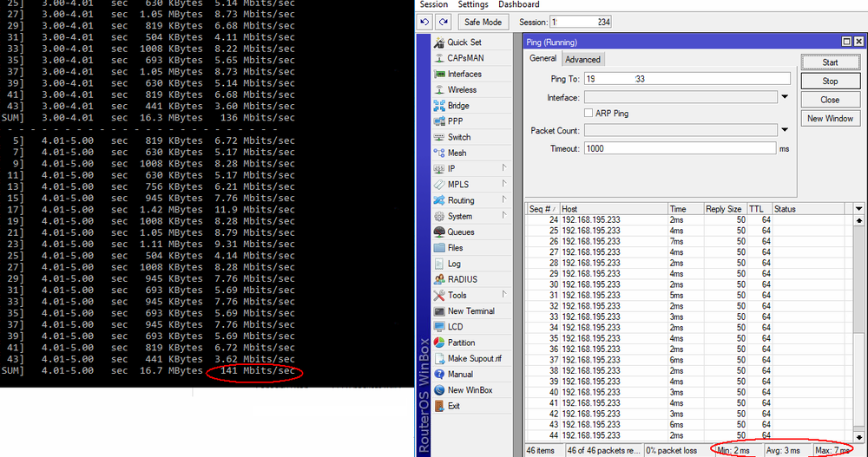
Task: Click the ping results scrollbar down arrow
Action: pyautogui.click(x=858, y=437)
